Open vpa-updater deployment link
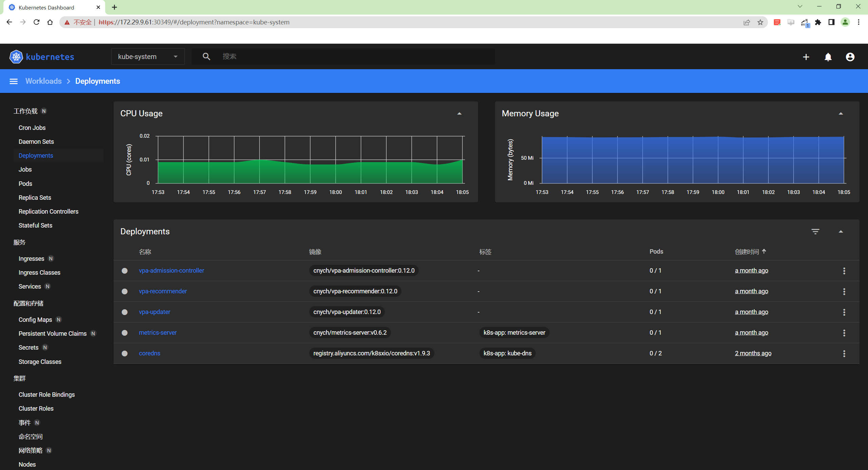The height and width of the screenshot is (470, 868). (x=155, y=312)
